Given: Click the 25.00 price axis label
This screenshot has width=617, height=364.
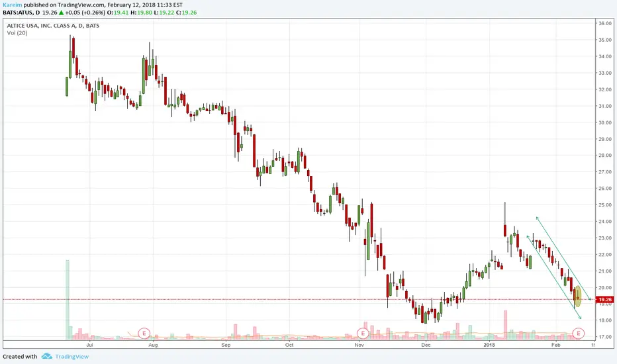Looking at the screenshot, I should 605,205.
